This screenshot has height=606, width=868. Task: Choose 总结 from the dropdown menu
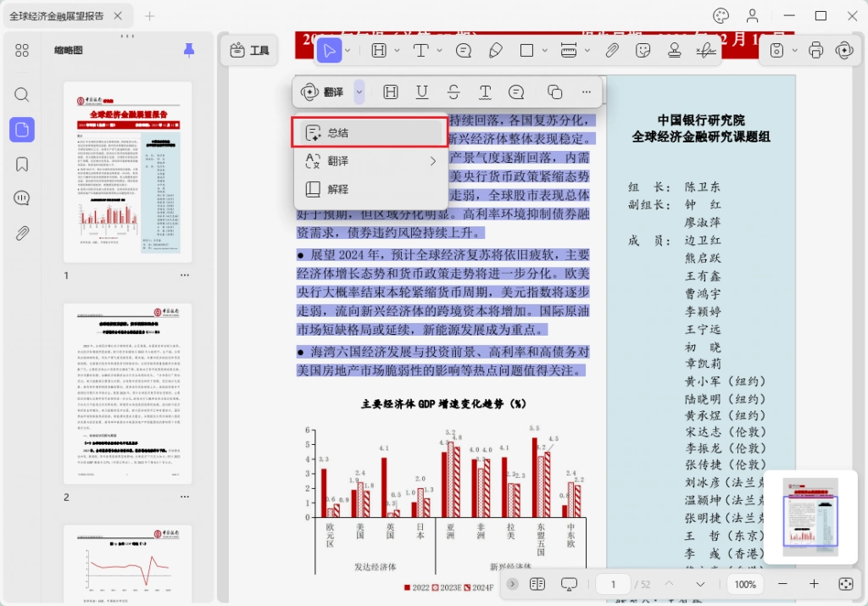coord(370,132)
